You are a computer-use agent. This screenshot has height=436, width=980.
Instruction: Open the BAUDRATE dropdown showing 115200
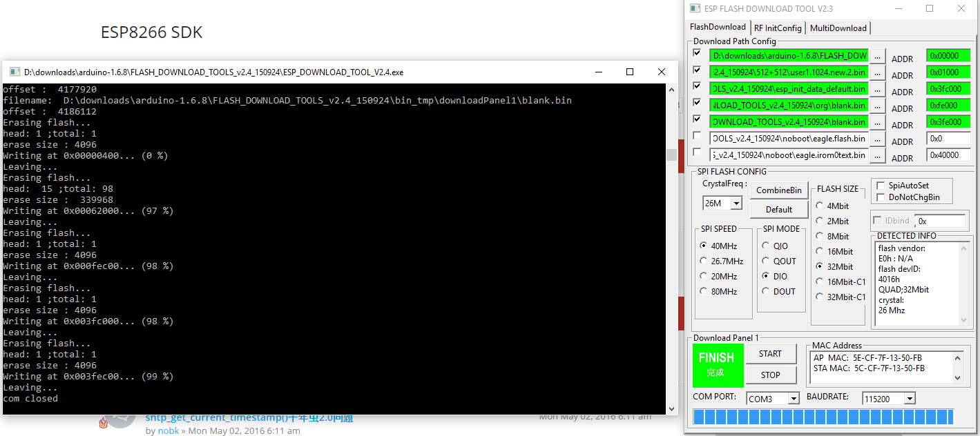point(909,399)
